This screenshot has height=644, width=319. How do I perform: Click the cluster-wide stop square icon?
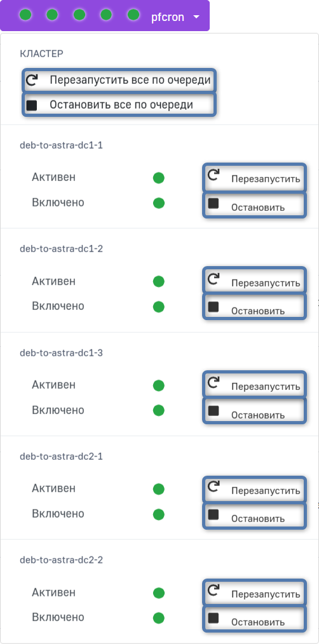pos(31,105)
